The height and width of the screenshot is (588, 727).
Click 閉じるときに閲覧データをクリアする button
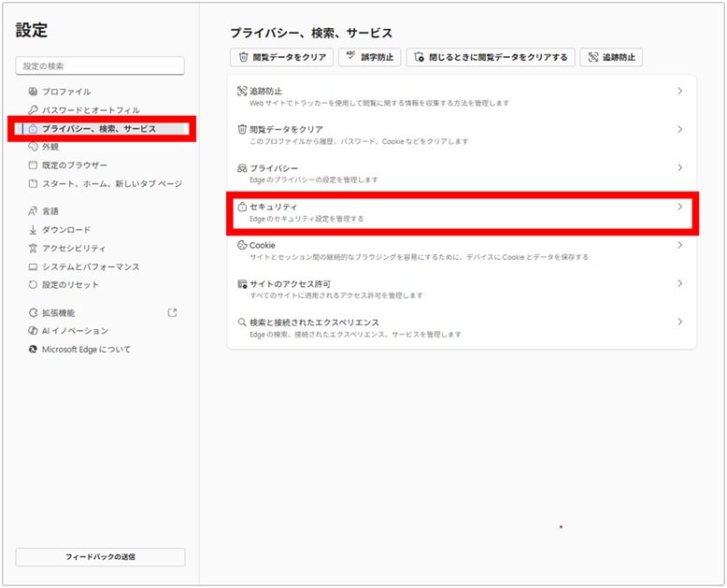click(x=490, y=57)
